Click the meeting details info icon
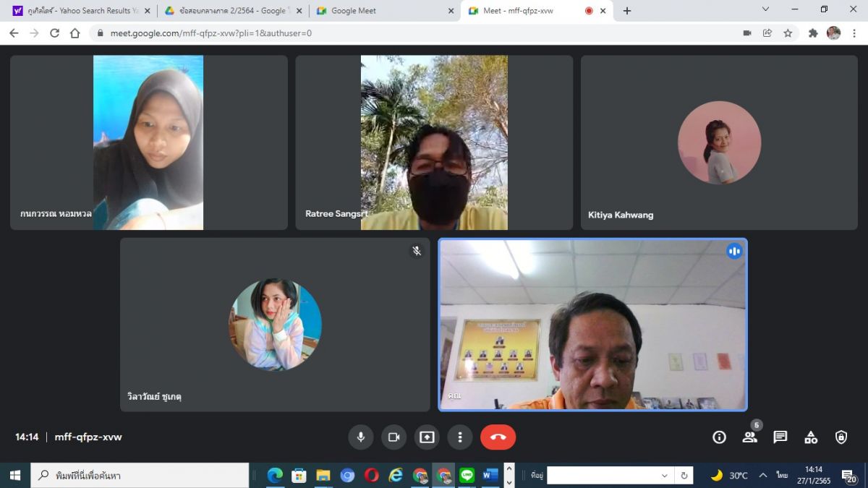Viewport: 868px width, 488px height. [719, 437]
